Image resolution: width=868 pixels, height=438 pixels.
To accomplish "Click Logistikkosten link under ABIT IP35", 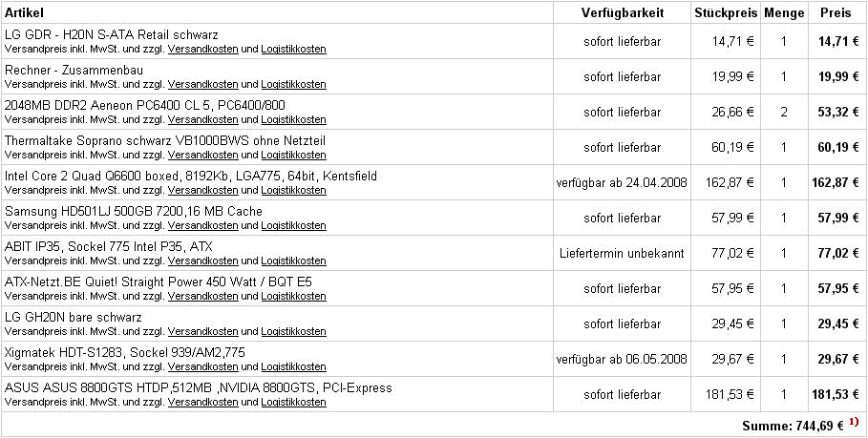I will (x=293, y=261).
